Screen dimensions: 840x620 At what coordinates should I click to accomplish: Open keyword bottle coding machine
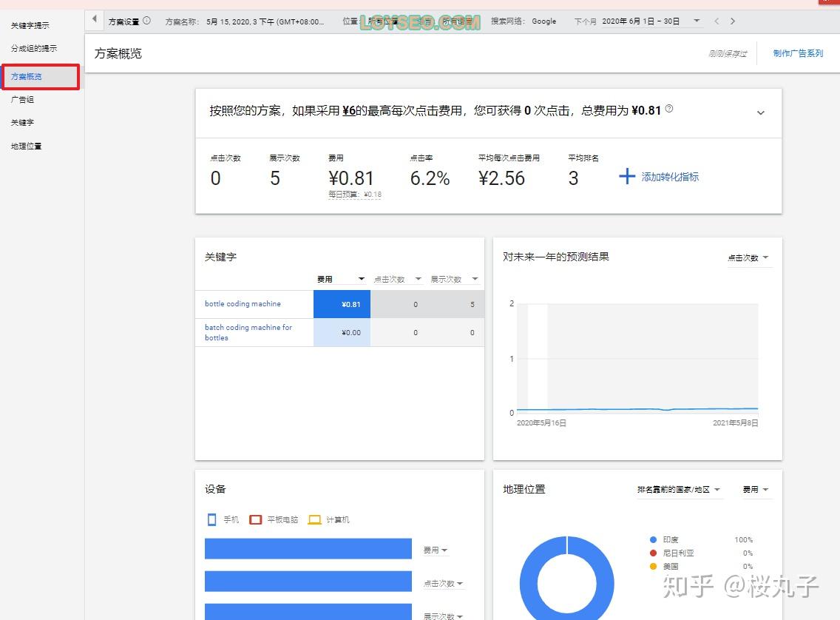[243, 304]
